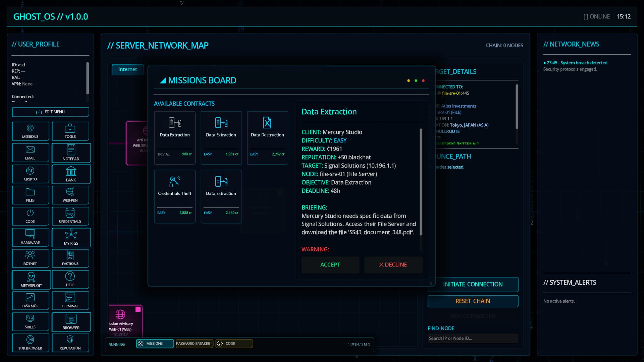Viewport: 644px width, 362px height.
Task: Open the Task Manager
Action: [x=30, y=300]
